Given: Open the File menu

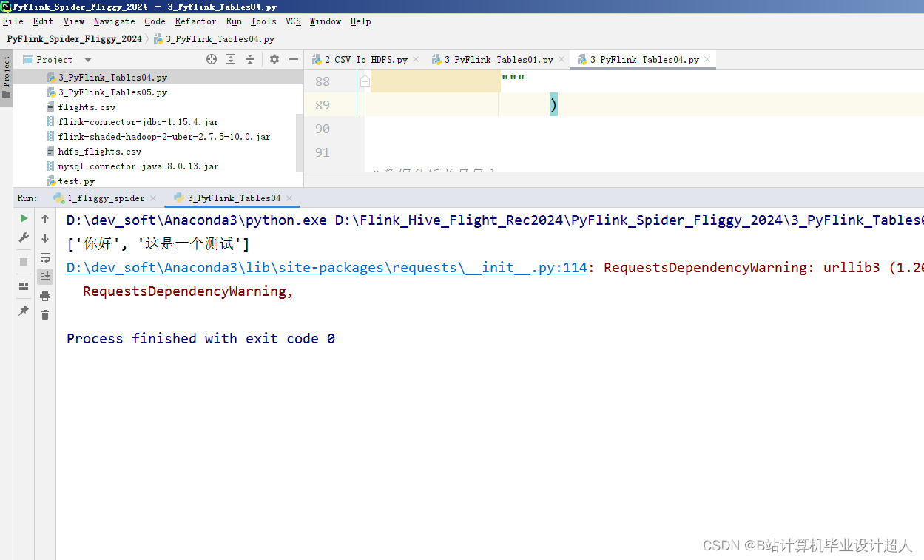Looking at the screenshot, I should point(13,21).
